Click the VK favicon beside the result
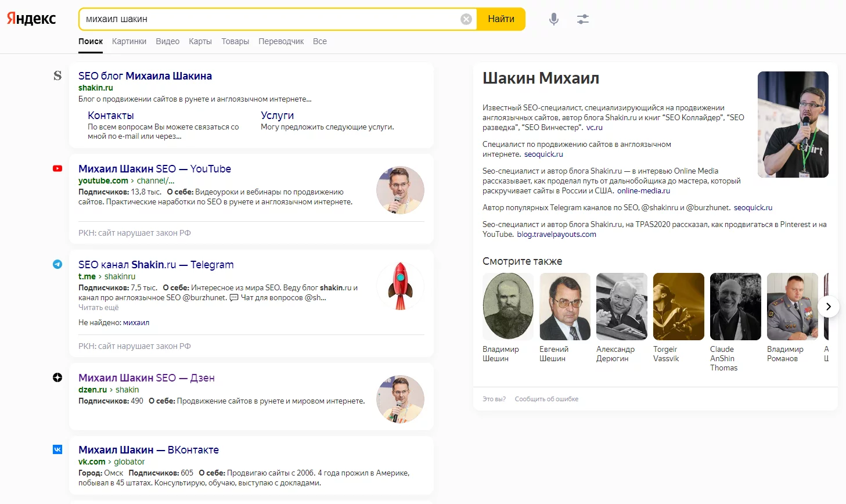Screen dimensions: 846x504 [57, 449]
